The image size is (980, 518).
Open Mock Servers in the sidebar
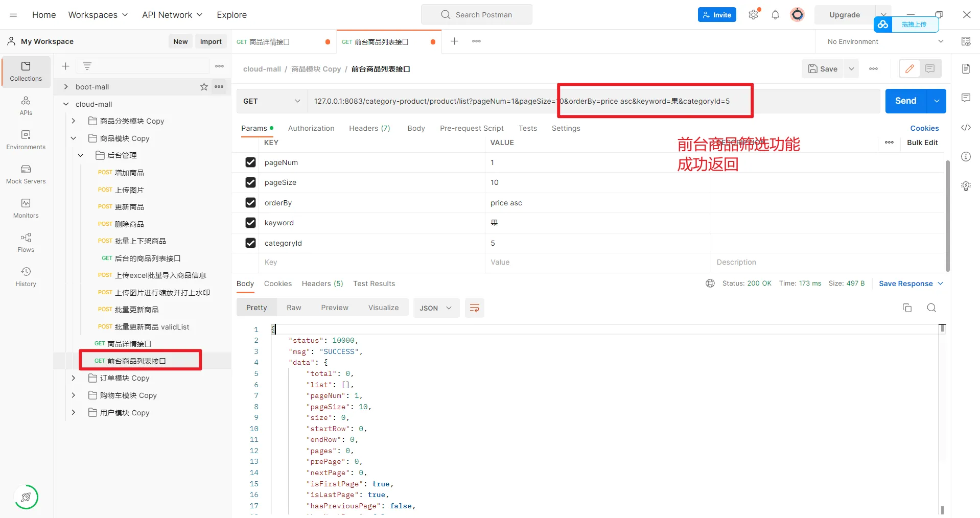(x=26, y=174)
